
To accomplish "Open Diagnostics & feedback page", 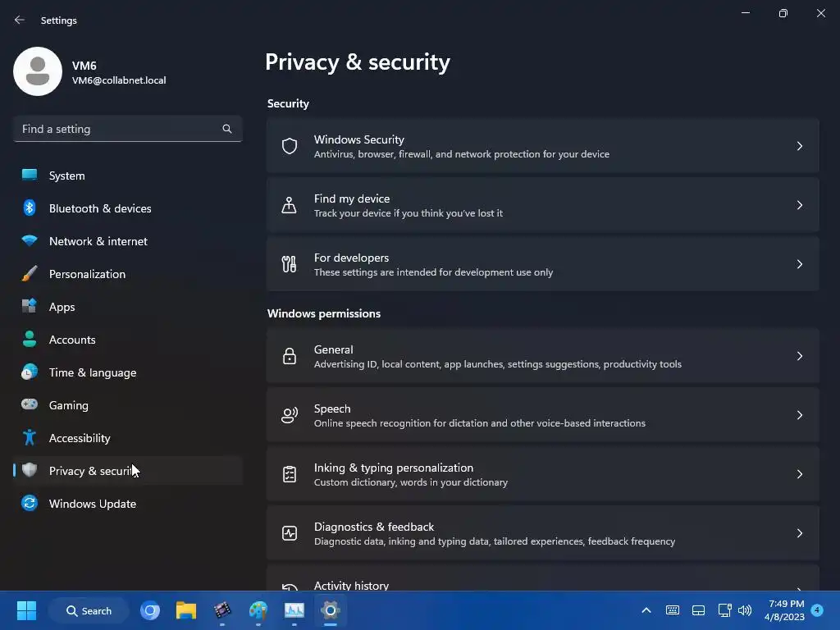I will [543, 533].
